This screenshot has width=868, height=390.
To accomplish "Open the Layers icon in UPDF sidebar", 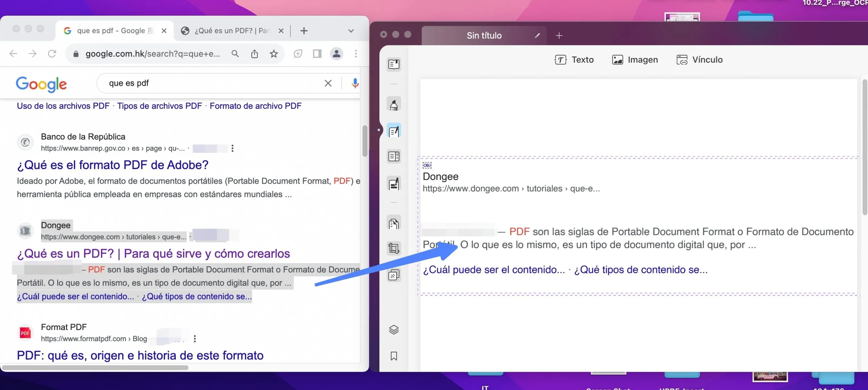I will pos(394,329).
